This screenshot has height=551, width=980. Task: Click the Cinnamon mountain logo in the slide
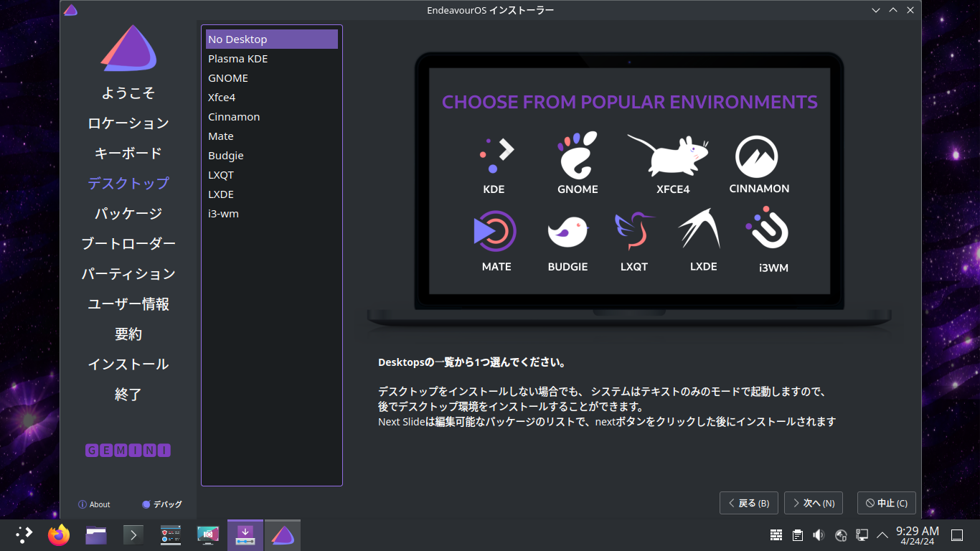pyautogui.click(x=757, y=157)
